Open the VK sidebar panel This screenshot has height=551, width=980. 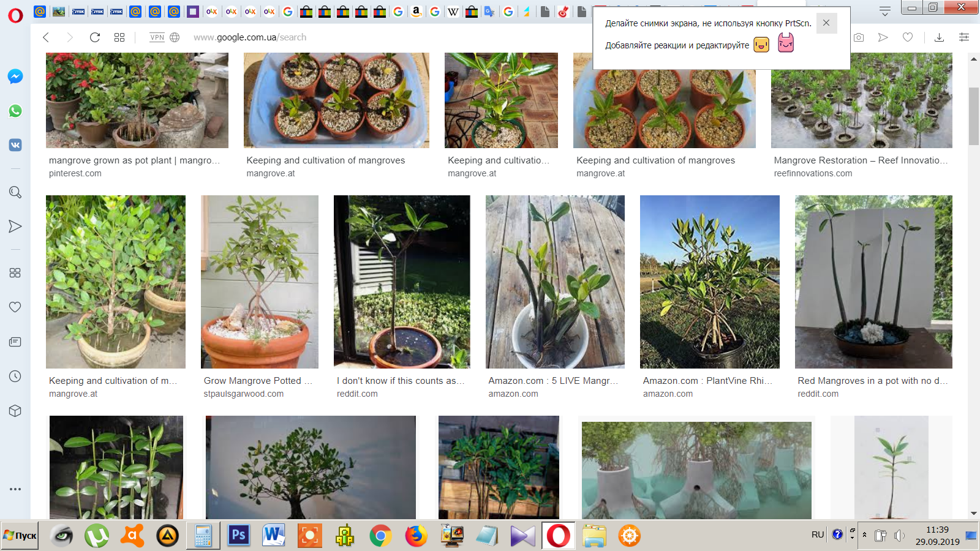[x=15, y=145]
